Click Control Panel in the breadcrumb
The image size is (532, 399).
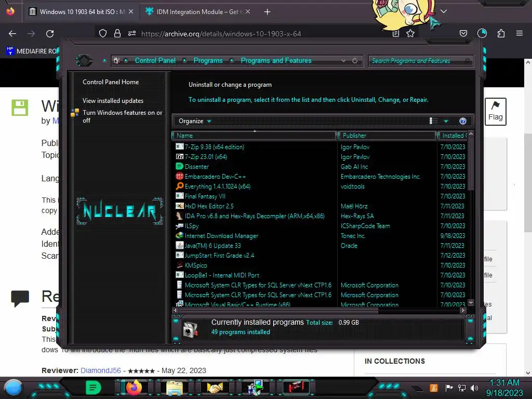pos(155,60)
